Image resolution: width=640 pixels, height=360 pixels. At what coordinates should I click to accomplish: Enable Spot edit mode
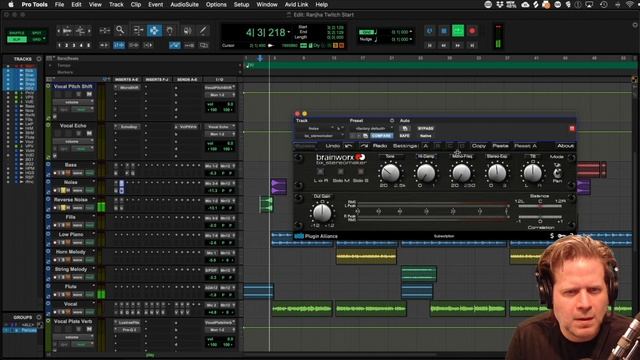point(37,33)
